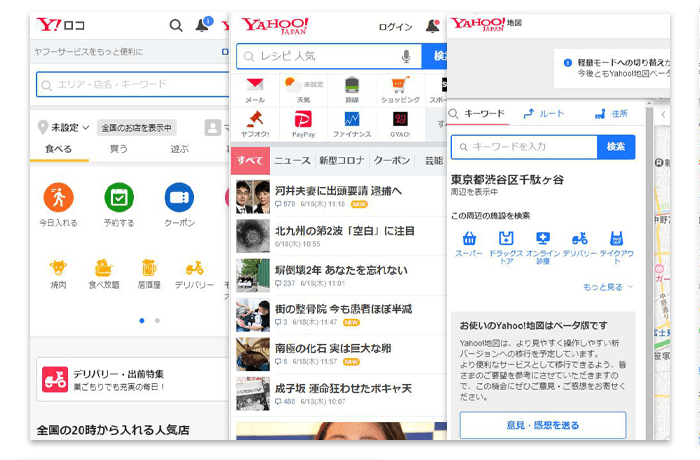The width and height of the screenshot is (700, 460).
Task: Select the ルート tab in map panel
Action: [x=544, y=113]
